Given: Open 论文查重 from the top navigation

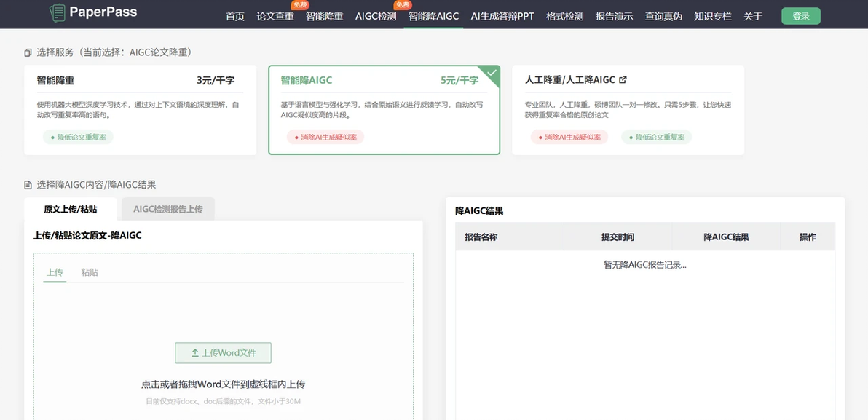Looking at the screenshot, I should pyautogui.click(x=275, y=16).
